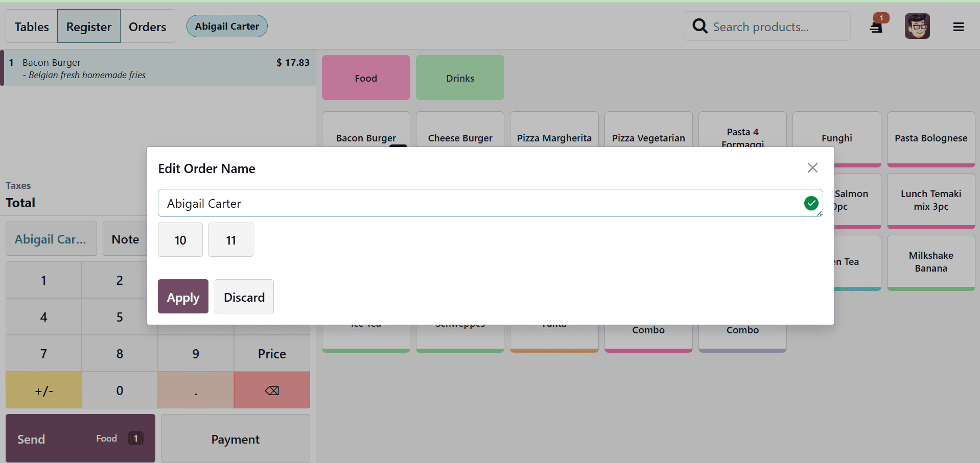Viewport: 980px width, 463px height.
Task: Click the product search magnifier icon
Action: coord(699,26)
